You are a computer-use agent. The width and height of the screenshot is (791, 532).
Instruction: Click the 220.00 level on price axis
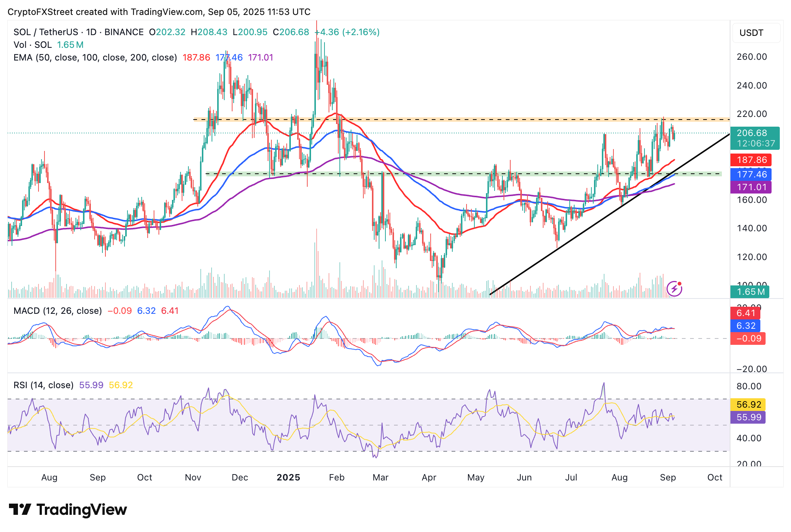coord(751,114)
